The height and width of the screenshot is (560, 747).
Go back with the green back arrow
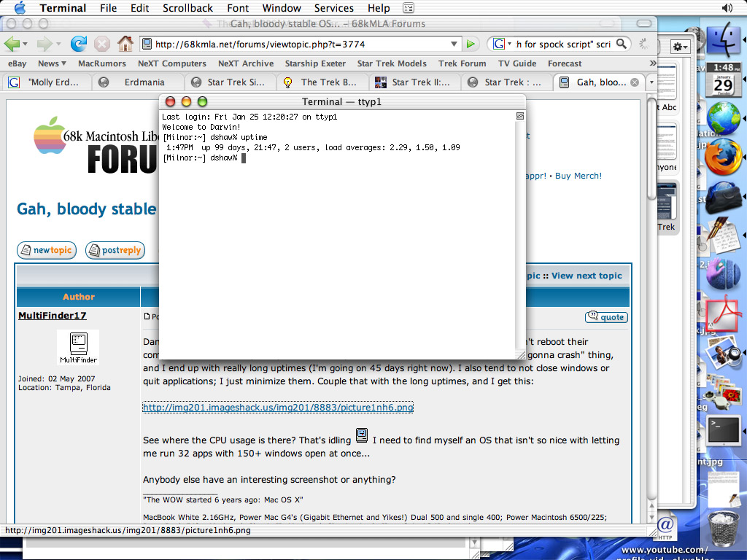point(12,44)
